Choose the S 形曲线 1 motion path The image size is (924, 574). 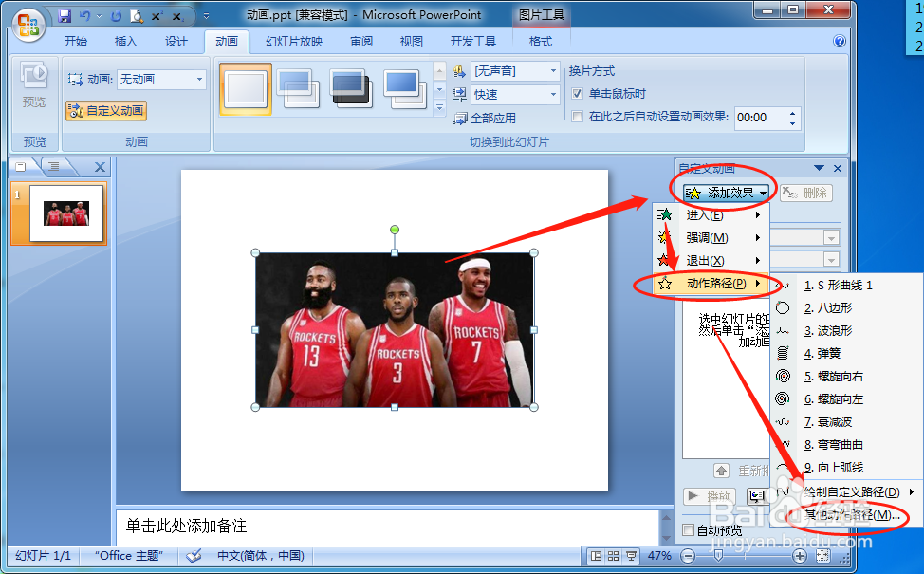(x=846, y=286)
